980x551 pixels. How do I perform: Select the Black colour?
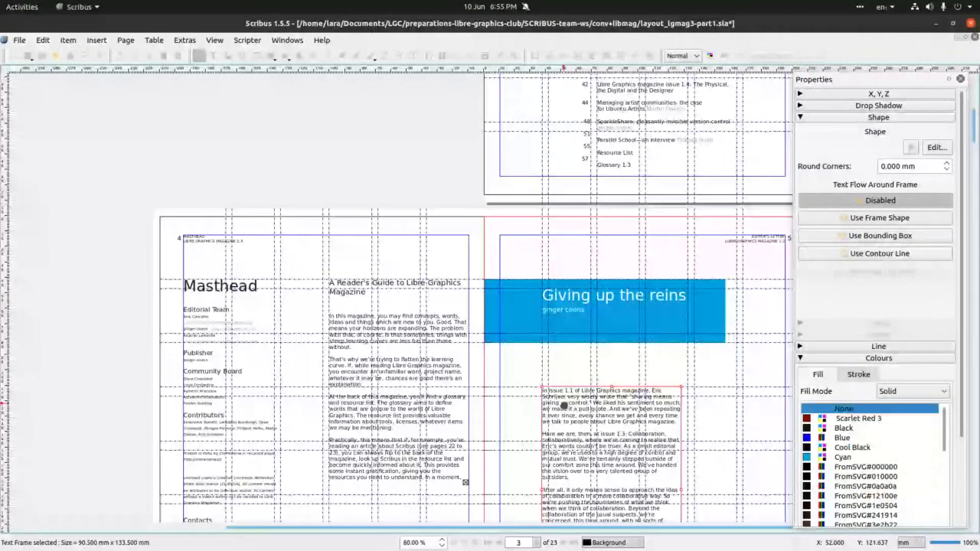869,429
